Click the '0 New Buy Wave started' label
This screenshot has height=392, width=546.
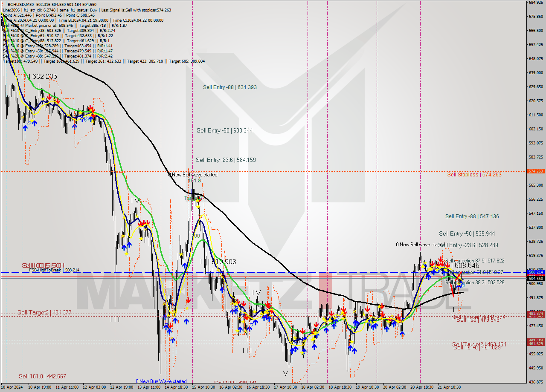(x=161, y=381)
